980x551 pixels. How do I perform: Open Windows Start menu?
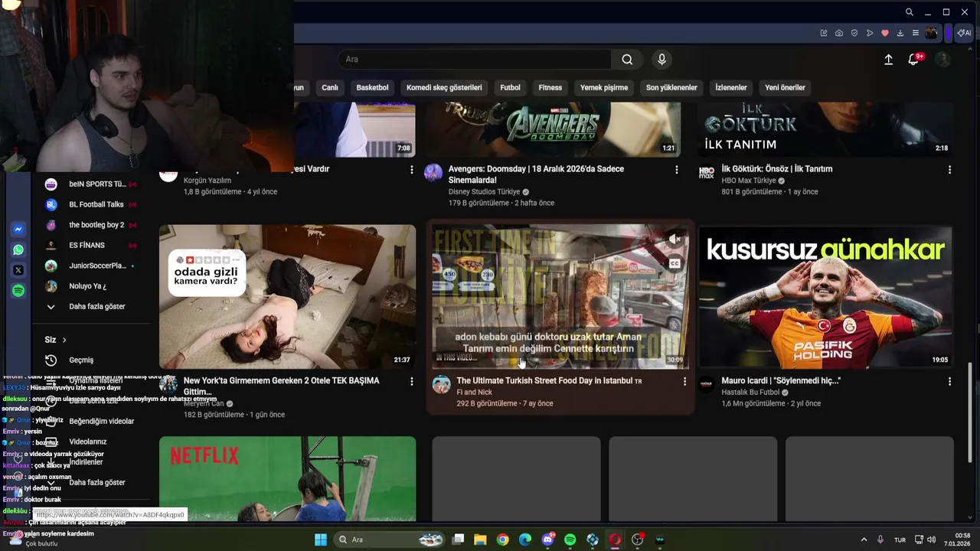(321, 540)
